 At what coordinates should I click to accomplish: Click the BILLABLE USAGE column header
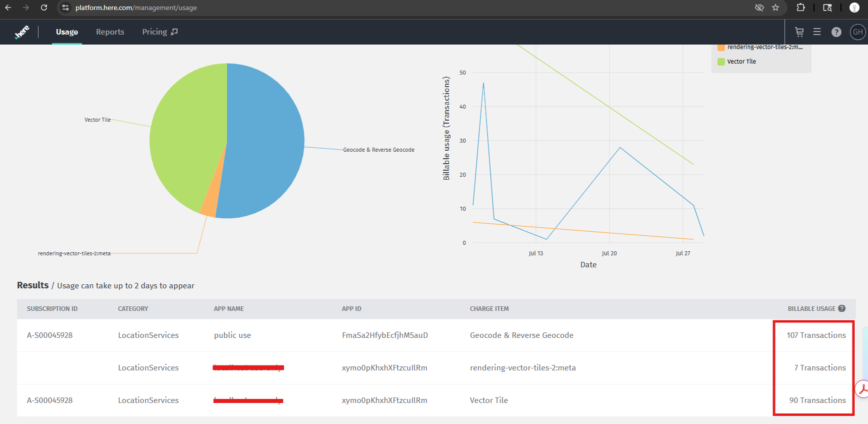click(811, 309)
